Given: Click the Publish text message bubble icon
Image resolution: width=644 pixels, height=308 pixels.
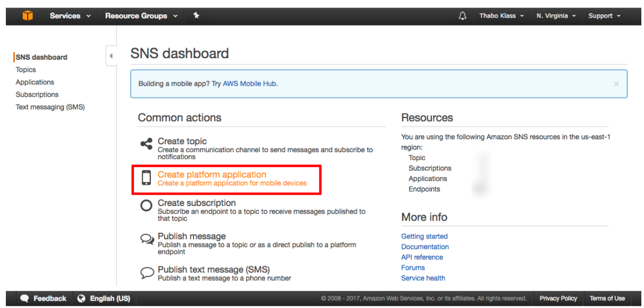Looking at the screenshot, I should [x=147, y=272].
